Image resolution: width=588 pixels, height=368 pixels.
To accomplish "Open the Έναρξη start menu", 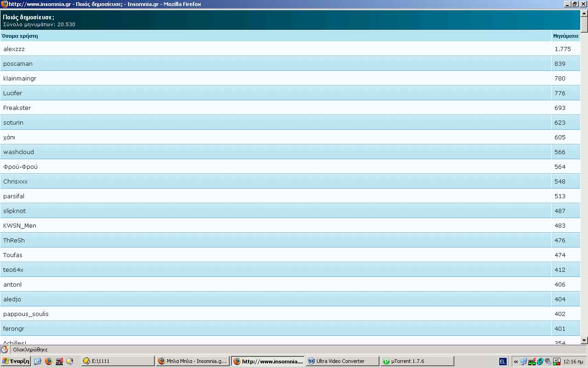I will pos(16,361).
